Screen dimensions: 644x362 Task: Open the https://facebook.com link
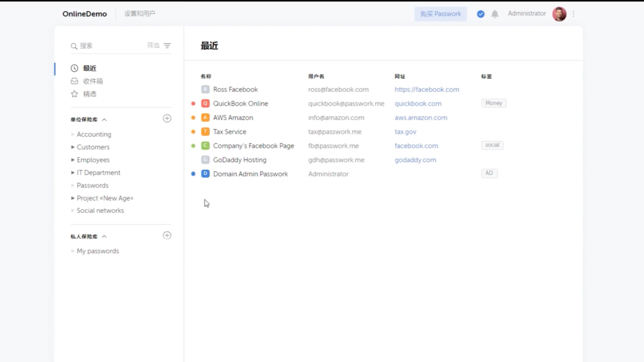tap(427, 90)
